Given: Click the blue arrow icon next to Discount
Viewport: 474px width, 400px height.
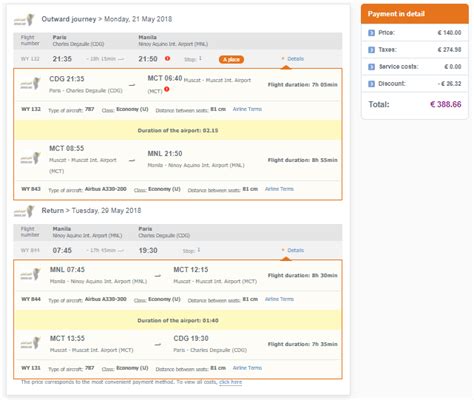Looking at the screenshot, I should tap(371, 84).
